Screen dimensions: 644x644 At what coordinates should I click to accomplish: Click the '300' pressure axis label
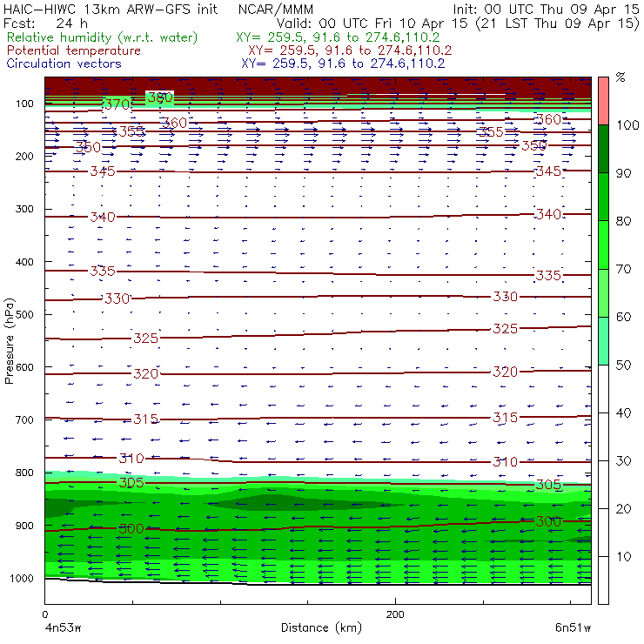(x=24, y=209)
